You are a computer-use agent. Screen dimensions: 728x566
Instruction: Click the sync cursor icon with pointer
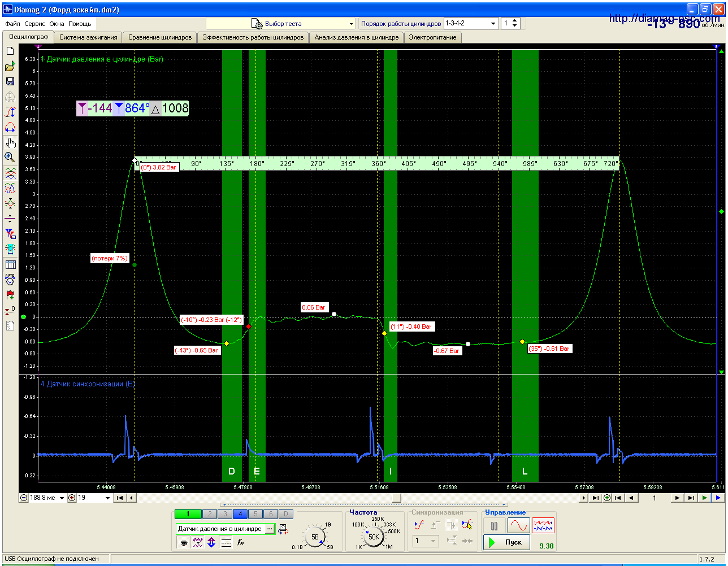point(467,525)
